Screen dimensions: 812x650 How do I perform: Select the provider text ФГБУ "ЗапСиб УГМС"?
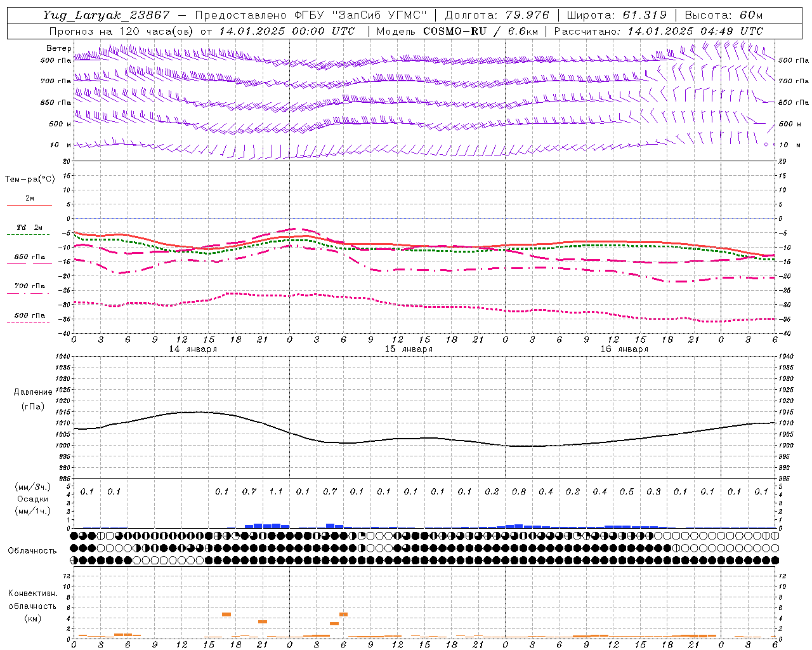(x=361, y=15)
